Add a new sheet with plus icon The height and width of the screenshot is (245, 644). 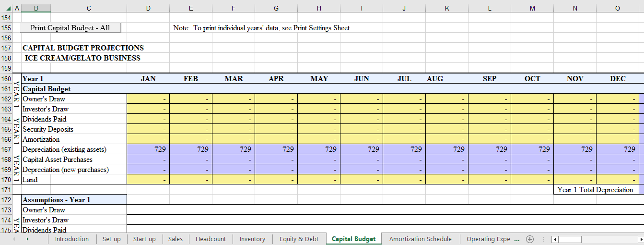click(x=530, y=239)
